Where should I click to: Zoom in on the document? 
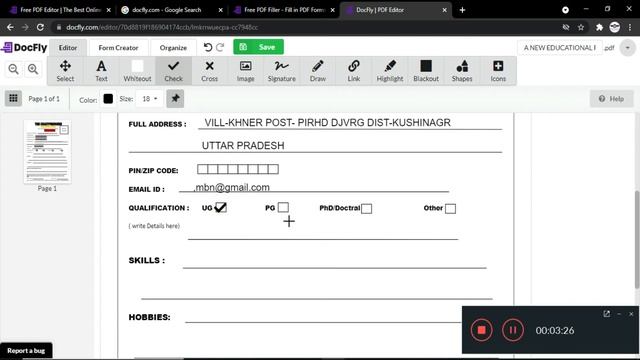(33, 69)
